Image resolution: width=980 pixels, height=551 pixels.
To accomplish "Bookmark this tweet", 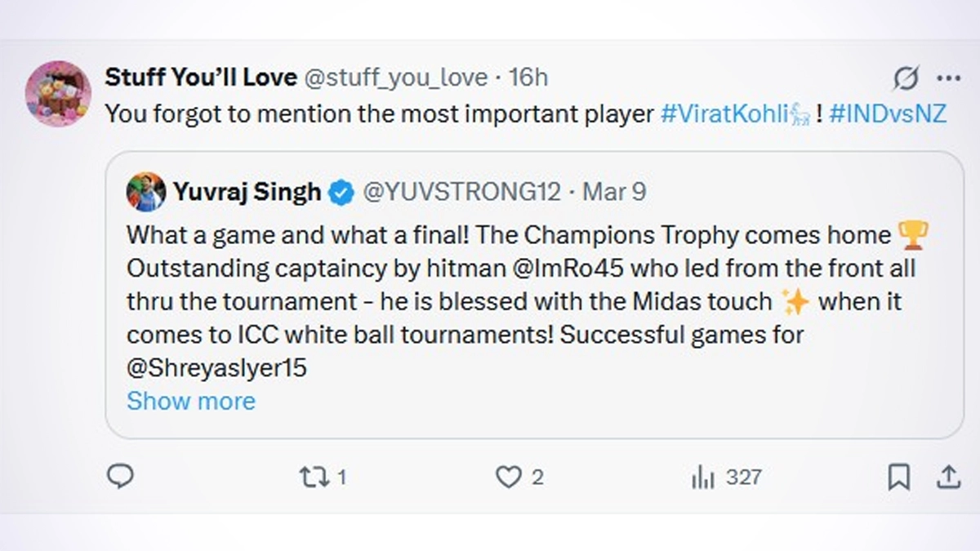I will click(x=898, y=477).
